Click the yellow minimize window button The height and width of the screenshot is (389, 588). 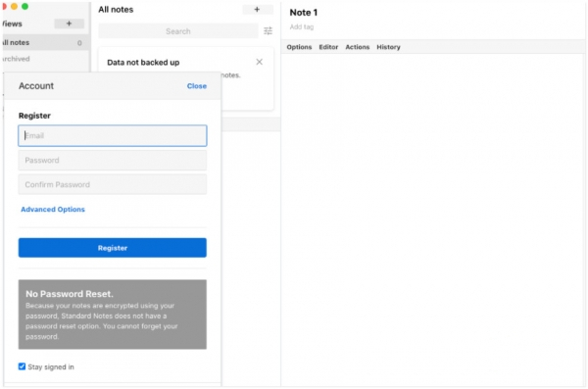coord(15,7)
